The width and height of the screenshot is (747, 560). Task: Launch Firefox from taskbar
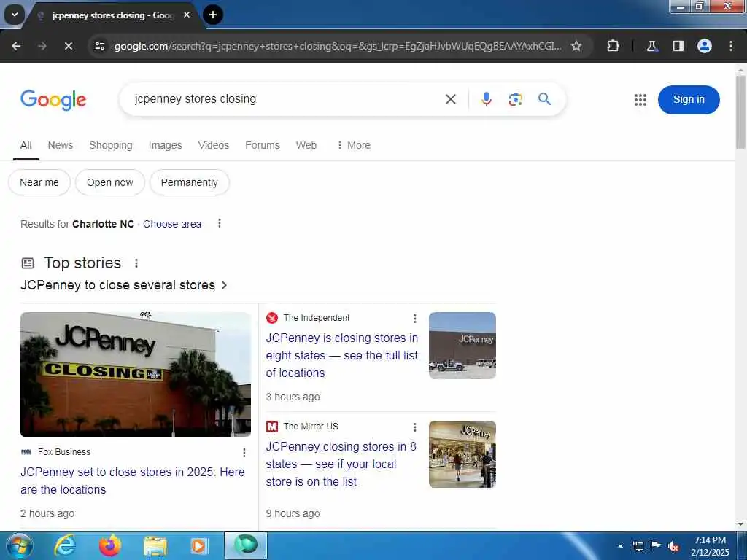(110, 545)
